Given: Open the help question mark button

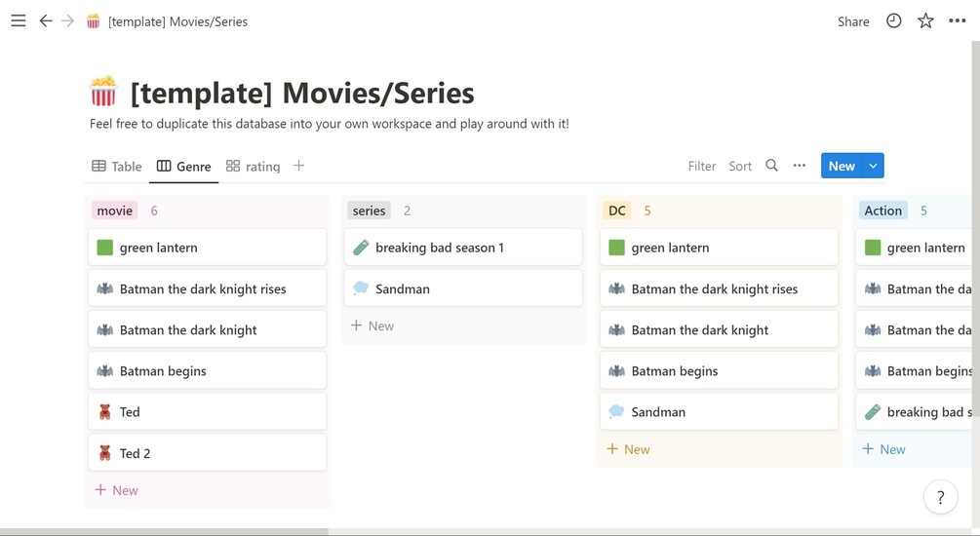Looking at the screenshot, I should [940, 498].
